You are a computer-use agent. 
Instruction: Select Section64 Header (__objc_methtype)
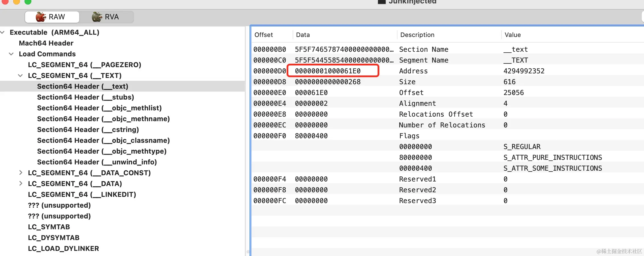102,151
